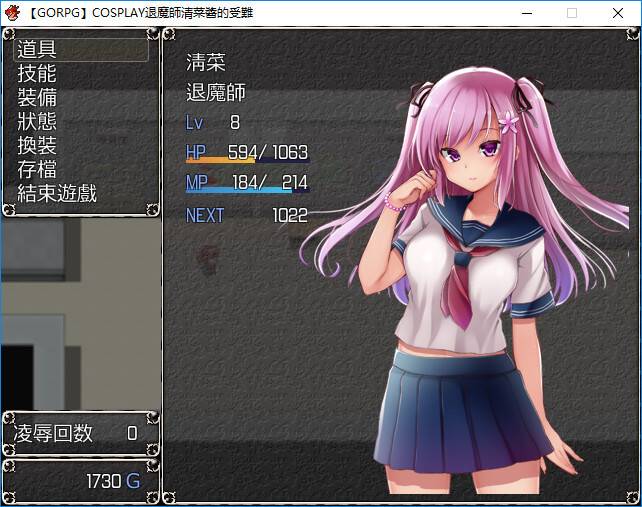Viewport: 642px width, 507px height.
Task: Click the 凌辱回数 counter window
Action: (x=78, y=433)
